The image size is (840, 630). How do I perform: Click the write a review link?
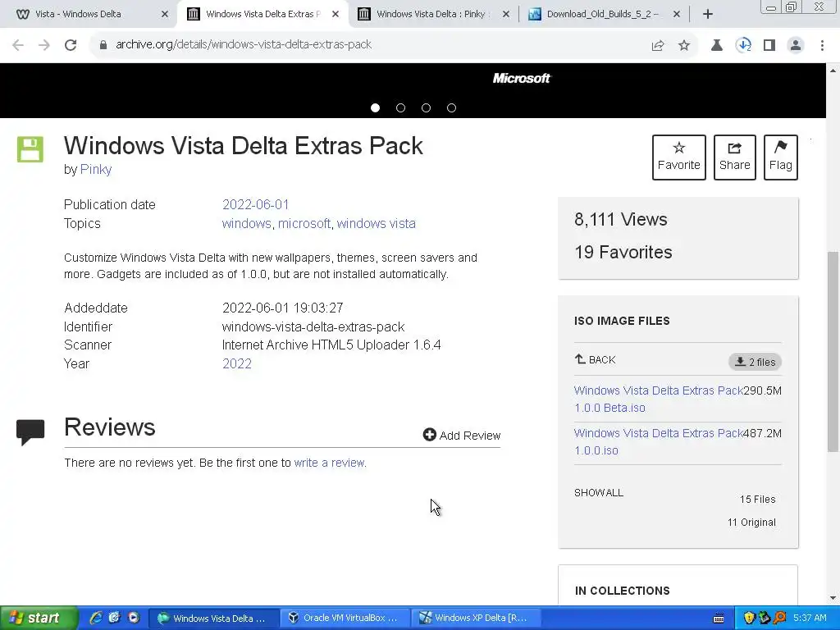(x=330, y=463)
